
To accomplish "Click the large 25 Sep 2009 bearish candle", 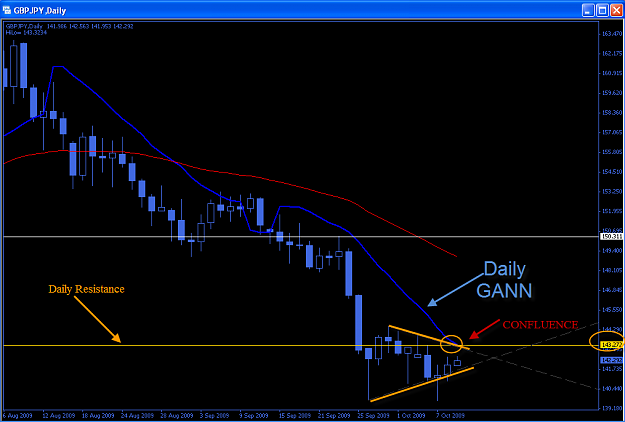I will point(358,322).
